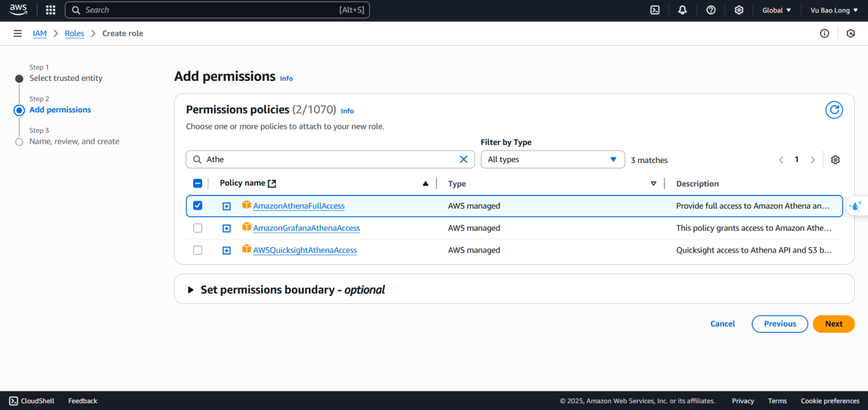Viewport: 868px width, 410px height.
Task: Open the external link icon beside Policy name
Action: pos(272,183)
